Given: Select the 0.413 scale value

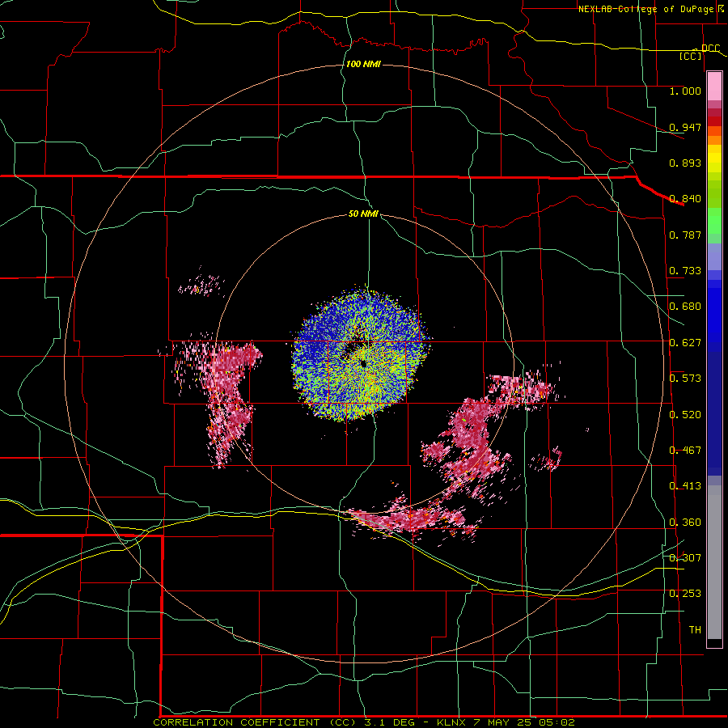Looking at the screenshot, I should [x=685, y=486].
